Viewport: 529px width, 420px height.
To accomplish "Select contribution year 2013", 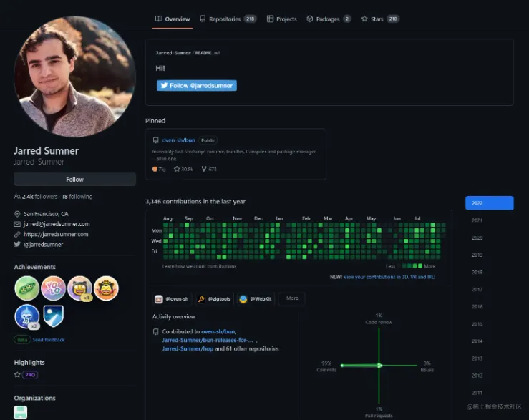I will [477, 358].
